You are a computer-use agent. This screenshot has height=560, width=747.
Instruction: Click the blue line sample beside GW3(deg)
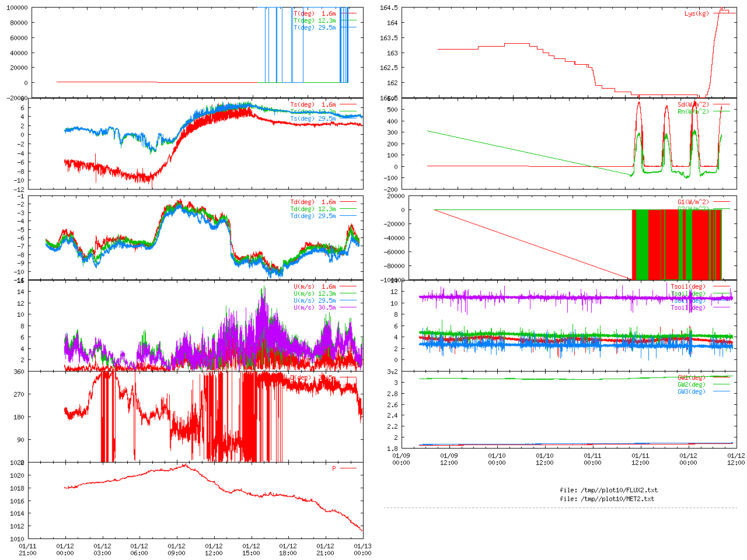coord(721,392)
